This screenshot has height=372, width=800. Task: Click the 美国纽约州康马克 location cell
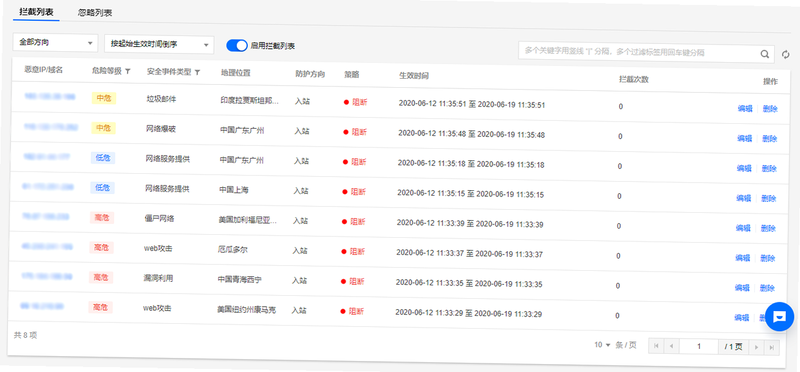click(x=246, y=310)
